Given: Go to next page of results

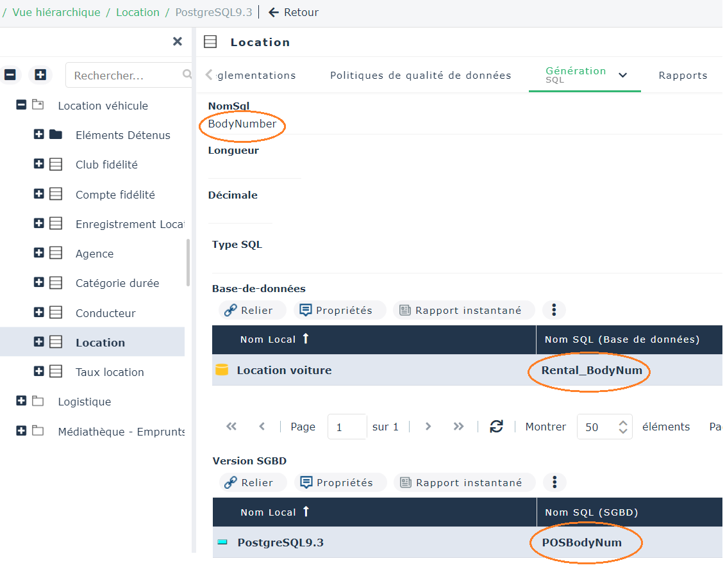Looking at the screenshot, I should pyautogui.click(x=428, y=427).
